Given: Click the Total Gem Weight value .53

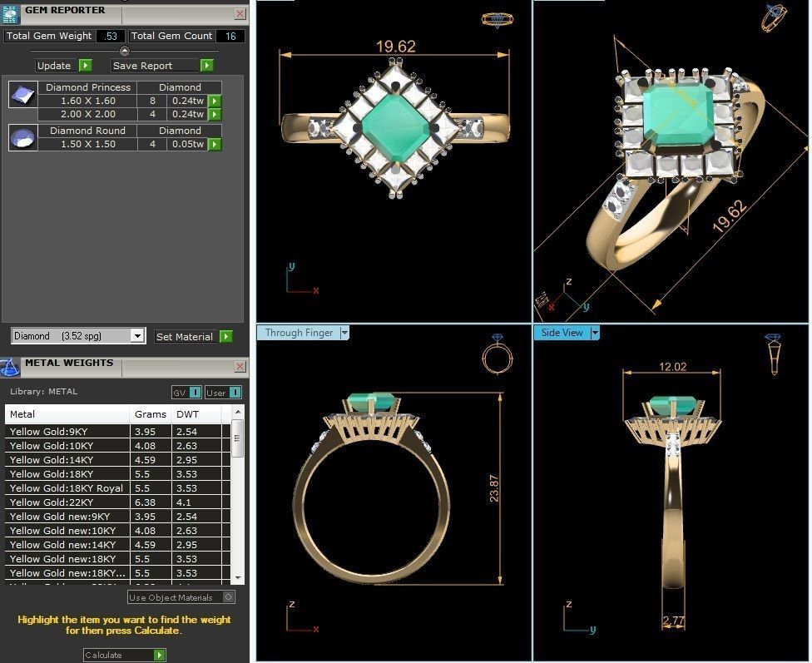Looking at the screenshot, I should [x=111, y=36].
